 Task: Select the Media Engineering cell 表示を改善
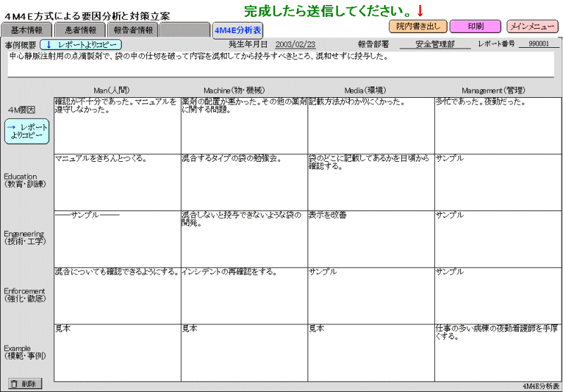pos(370,239)
